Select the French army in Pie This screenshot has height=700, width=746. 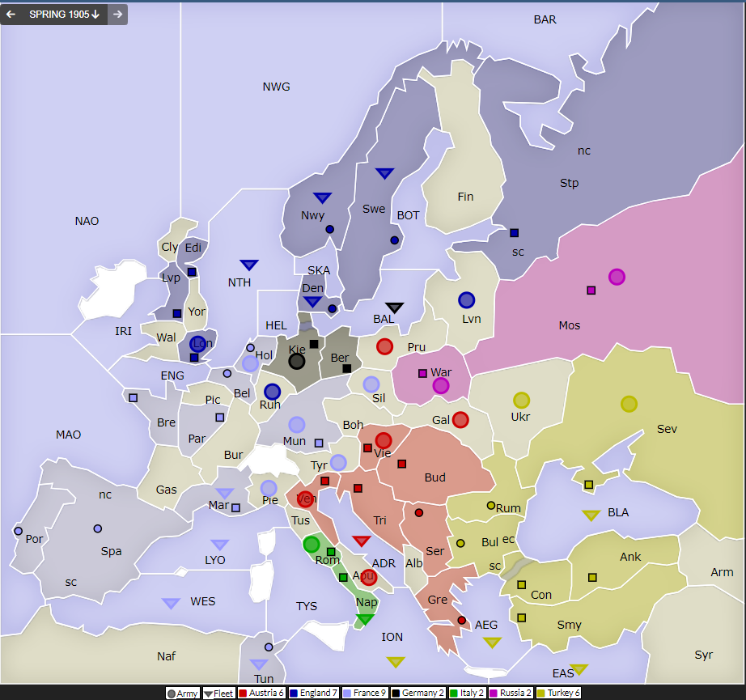269,488
